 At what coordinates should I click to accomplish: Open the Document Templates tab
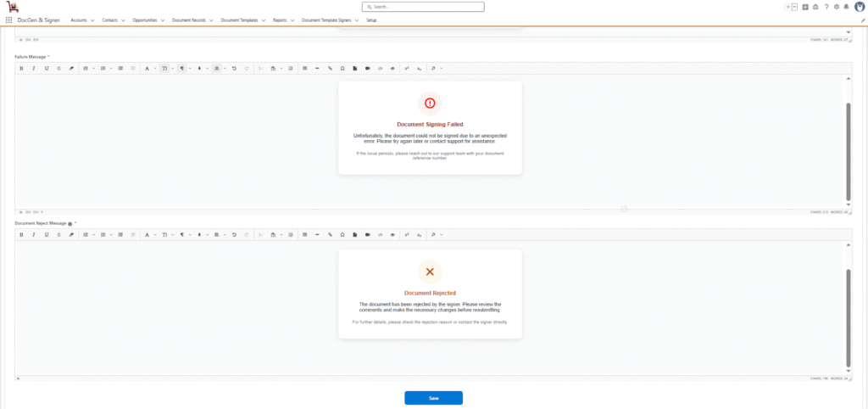[239, 20]
